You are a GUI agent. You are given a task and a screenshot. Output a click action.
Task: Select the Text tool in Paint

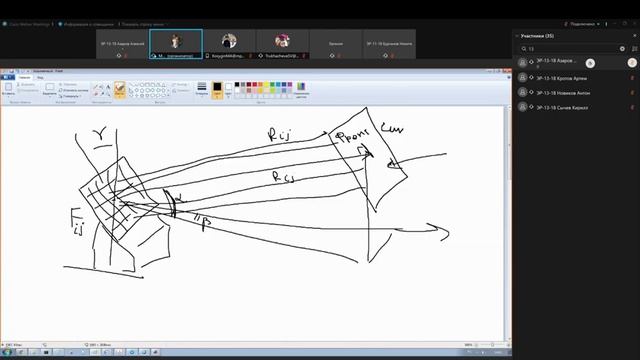108,87
